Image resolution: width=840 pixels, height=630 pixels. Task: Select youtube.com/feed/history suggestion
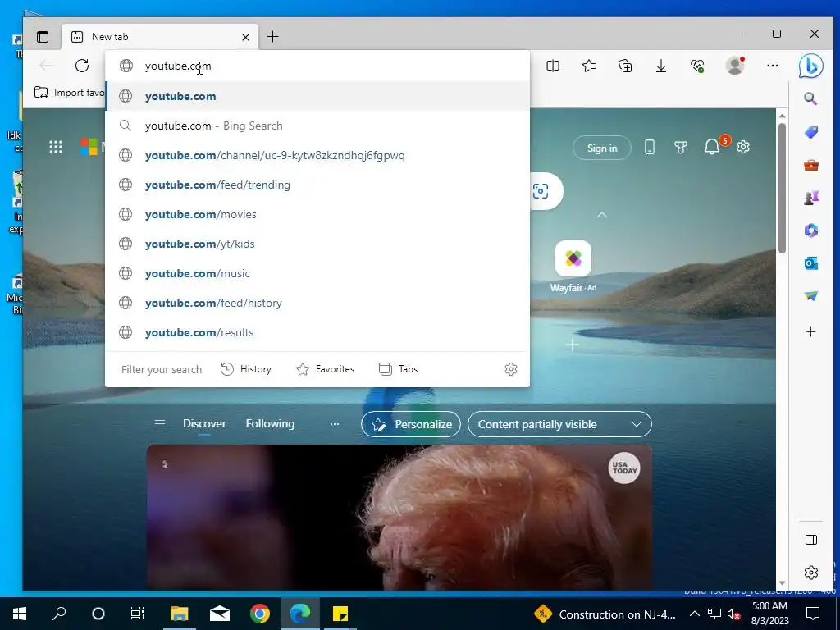click(x=317, y=303)
